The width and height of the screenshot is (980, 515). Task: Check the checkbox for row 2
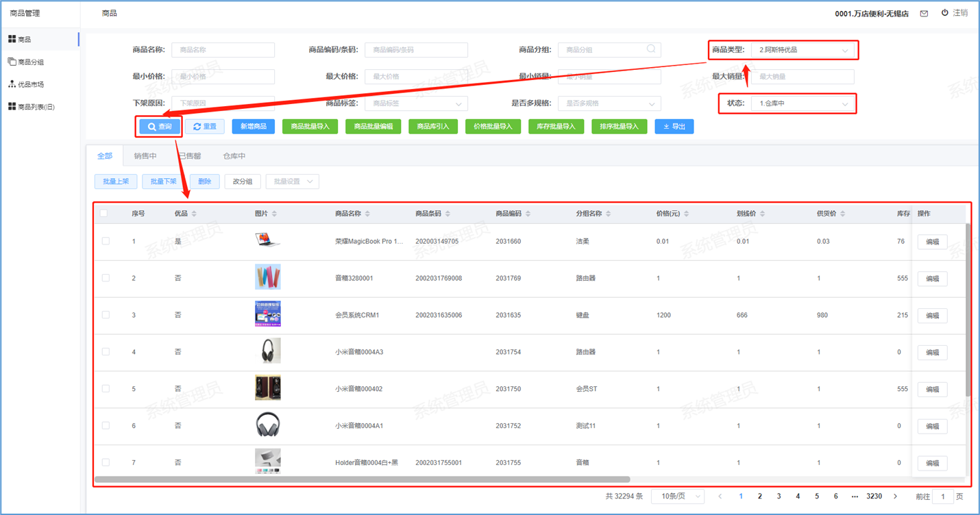106,278
